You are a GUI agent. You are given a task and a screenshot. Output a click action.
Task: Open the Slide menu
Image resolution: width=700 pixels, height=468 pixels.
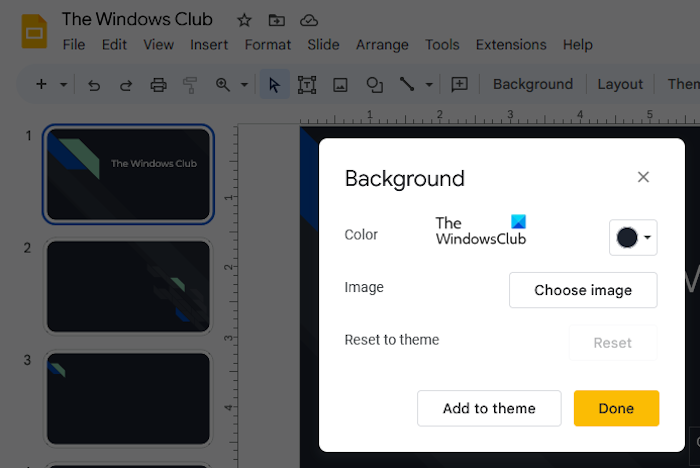click(323, 45)
